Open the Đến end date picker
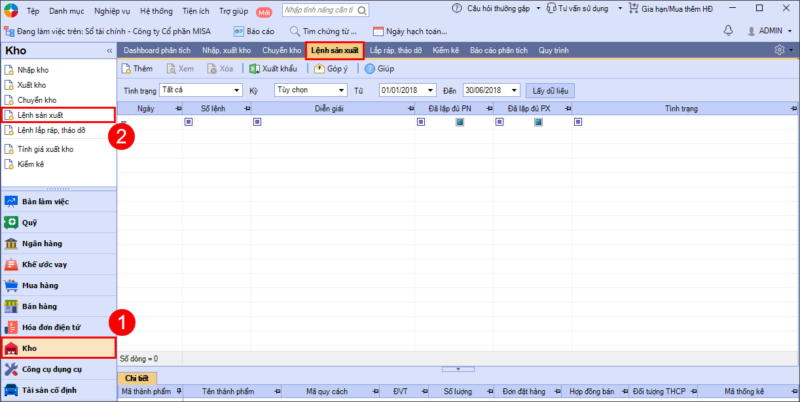800x402 pixels. click(514, 90)
